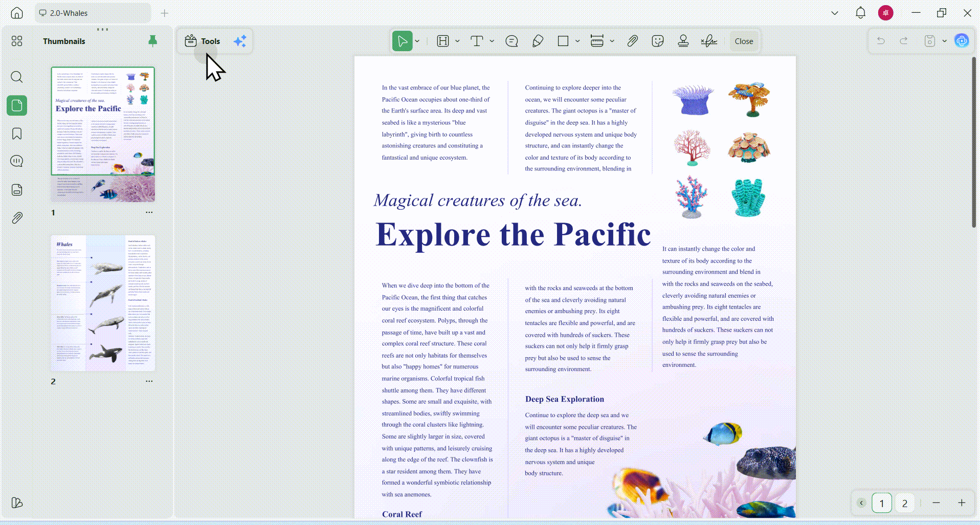Open notifications bell
The height and width of the screenshot is (525, 980).
[x=860, y=13]
